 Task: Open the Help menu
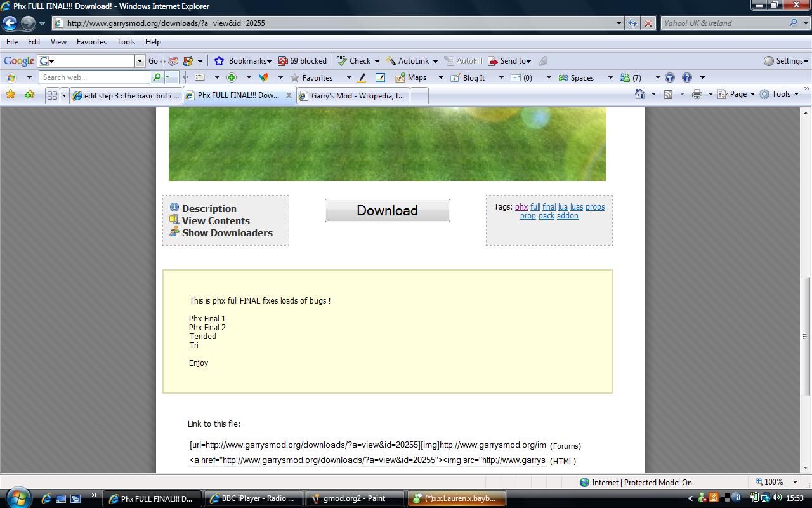tap(153, 42)
